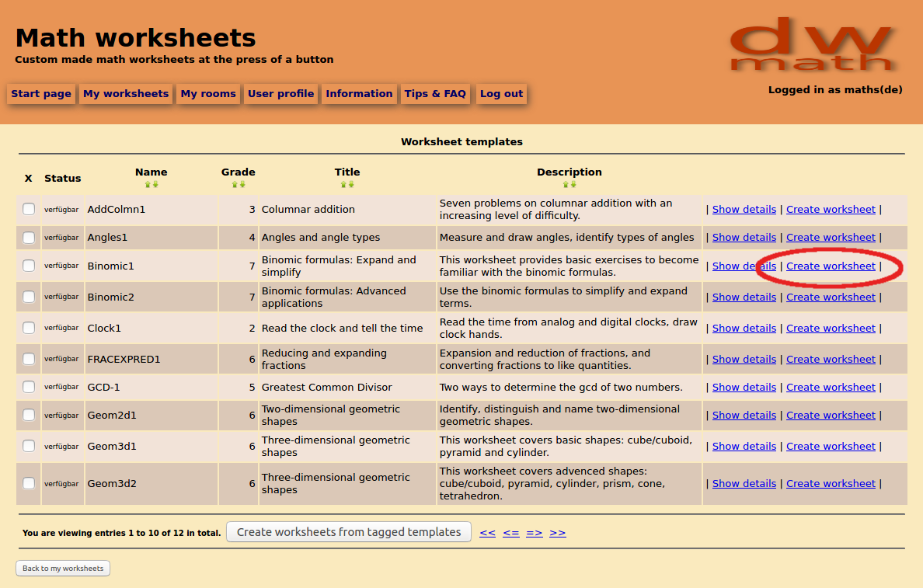Screen dimensions: 923x588
Task: Sort Description column ascending with up arrow
Action: coord(566,184)
